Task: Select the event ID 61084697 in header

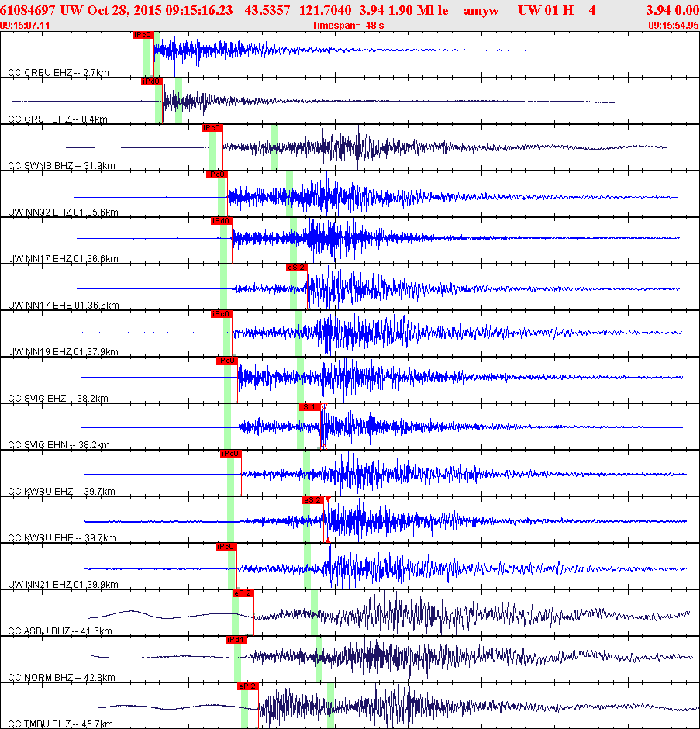Action: click(28, 10)
